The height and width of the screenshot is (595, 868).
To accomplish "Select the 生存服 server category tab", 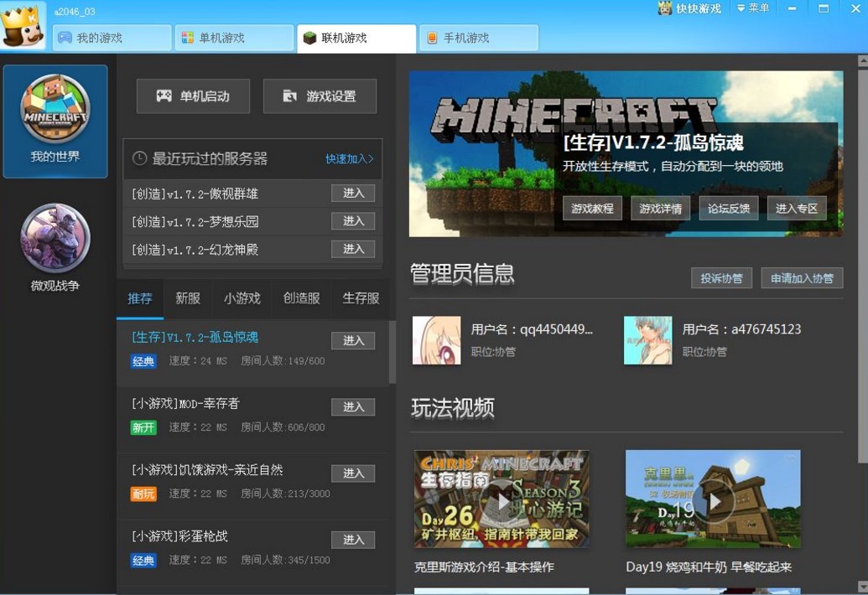I will 361,298.
